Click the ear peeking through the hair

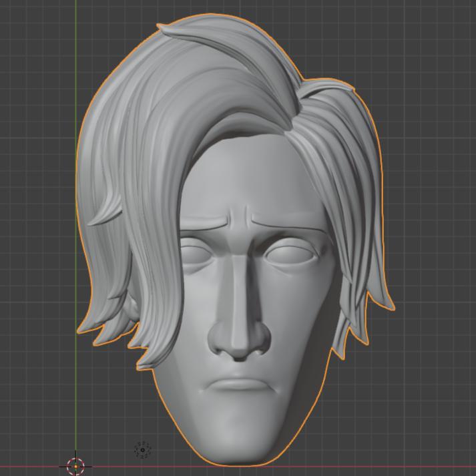[x=132, y=308]
